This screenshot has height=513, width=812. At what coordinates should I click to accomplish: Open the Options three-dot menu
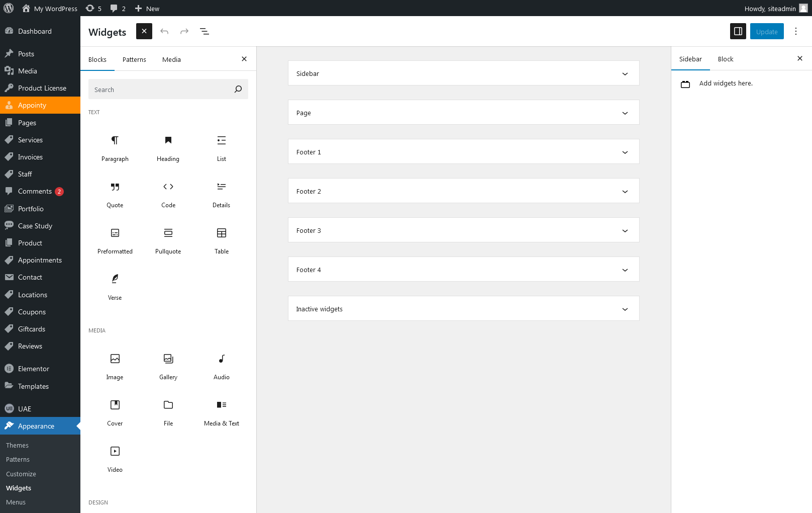(x=795, y=32)
